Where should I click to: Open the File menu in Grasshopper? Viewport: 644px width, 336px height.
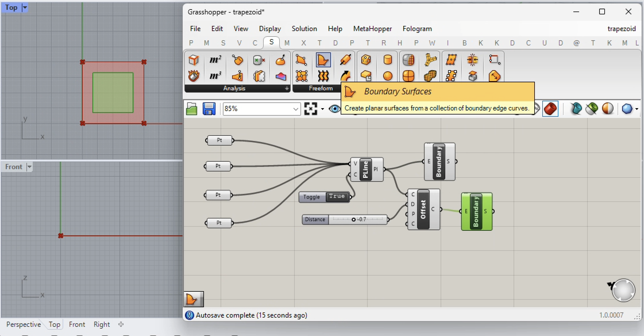click(195, 29)
